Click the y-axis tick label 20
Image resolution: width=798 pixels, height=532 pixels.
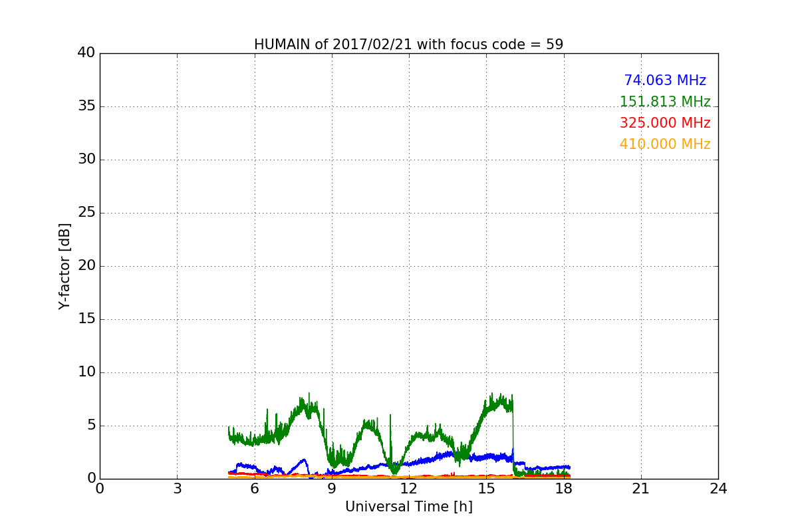click(x=86, y=266)
